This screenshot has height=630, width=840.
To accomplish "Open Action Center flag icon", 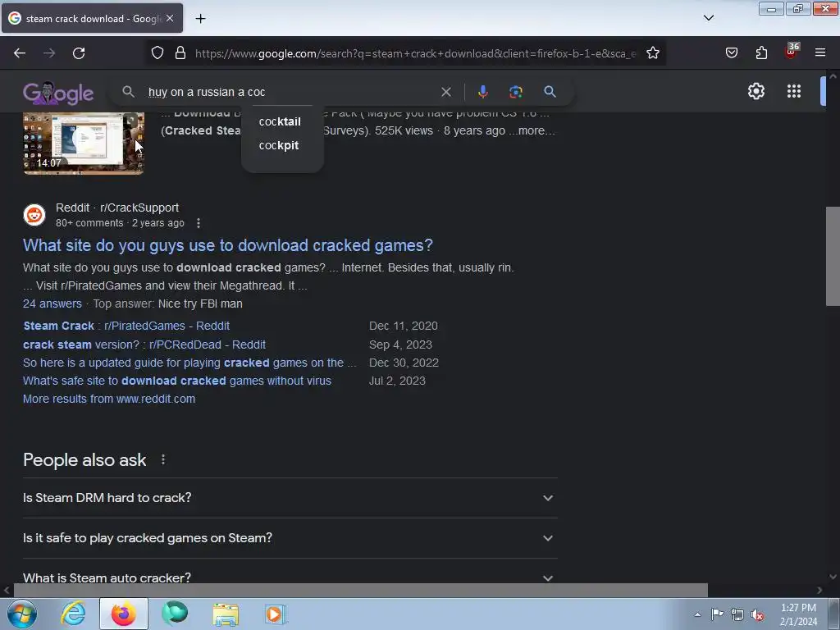I will coord(717,614).
